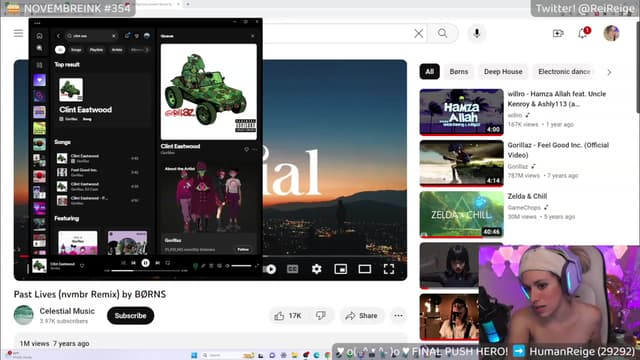The height and width of the screenshot is (360, 640).
Task: Adjust the Spotify volume slider
Action: pos(241,266)
